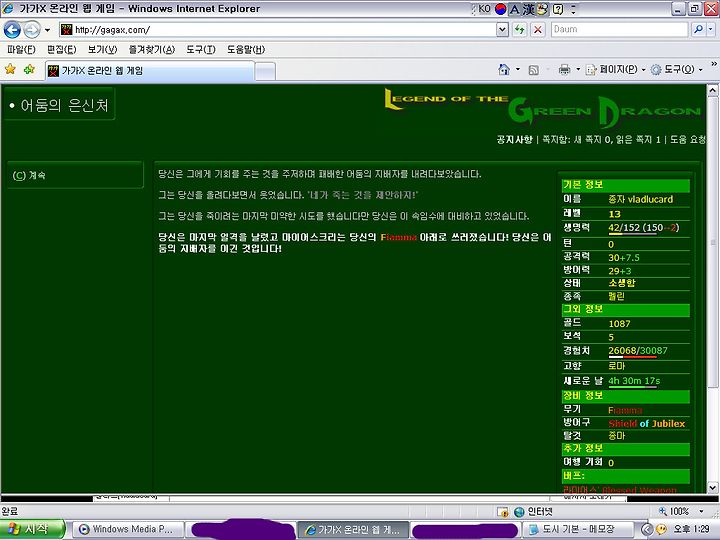Open the 페이지(P) command bar menu
The image size is (720, 540).
(615, 69)
